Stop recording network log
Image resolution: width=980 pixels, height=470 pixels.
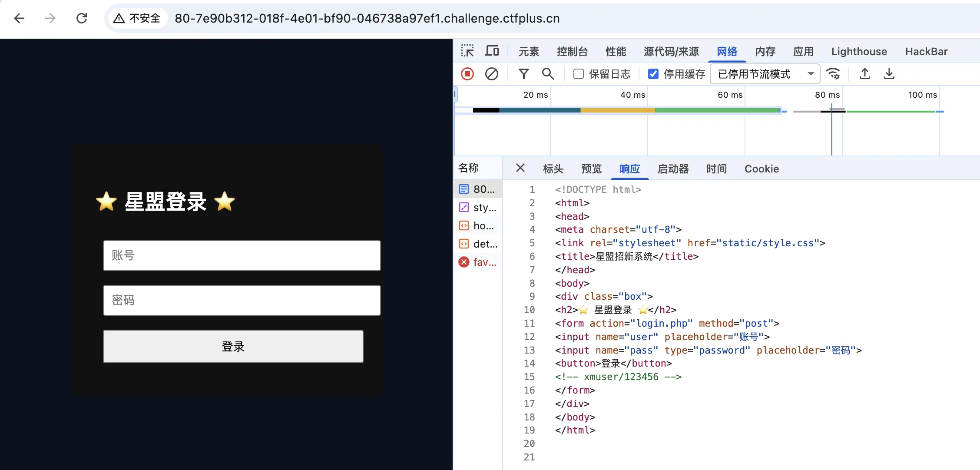[x=467, y=74]
